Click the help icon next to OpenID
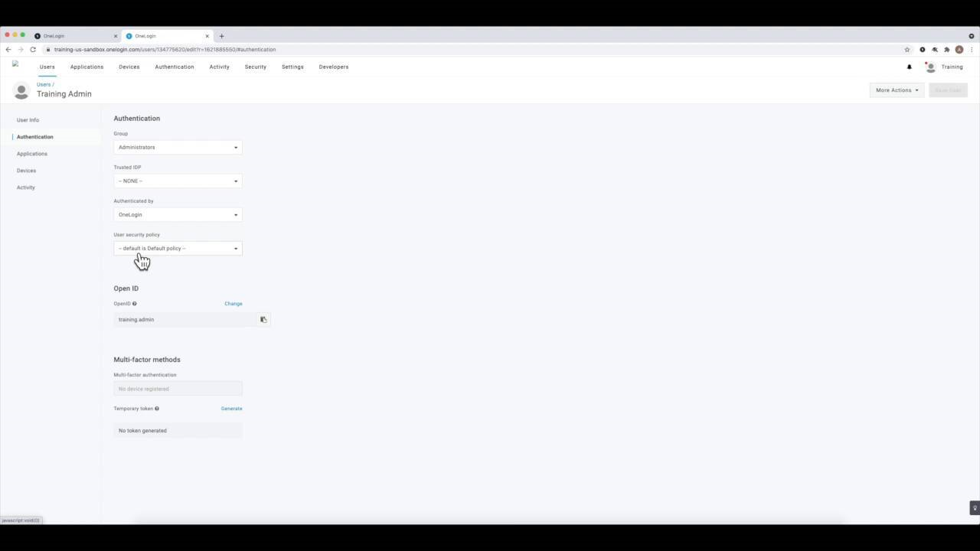Screen dimensions: 980x551 click(x=134, y=303)
